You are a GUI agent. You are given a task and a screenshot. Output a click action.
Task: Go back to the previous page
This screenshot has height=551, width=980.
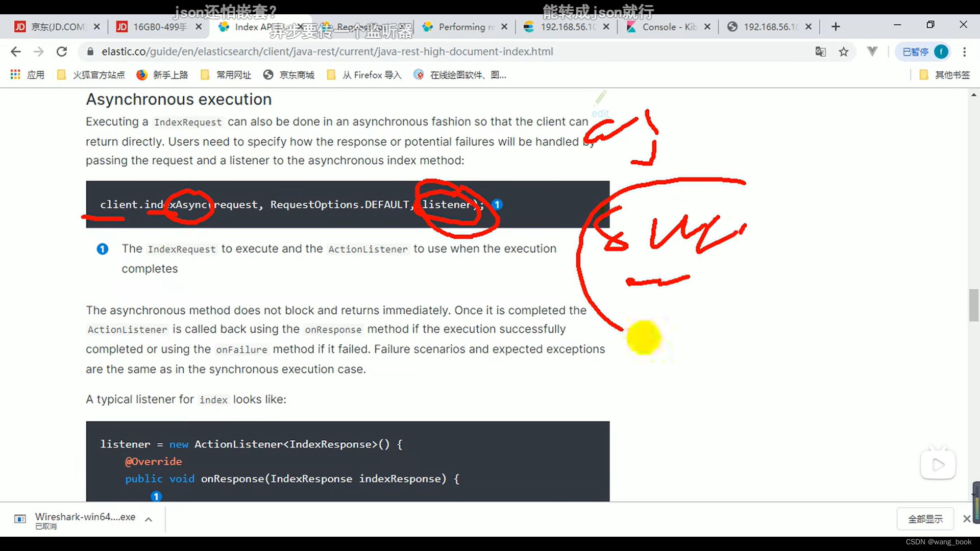(16, 52)
